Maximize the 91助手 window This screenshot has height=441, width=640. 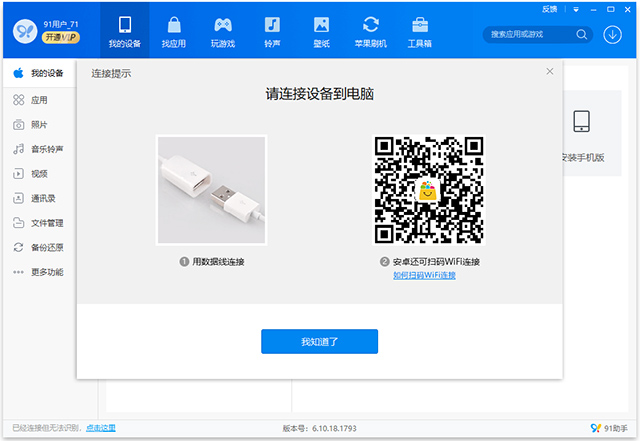point(610,9)
